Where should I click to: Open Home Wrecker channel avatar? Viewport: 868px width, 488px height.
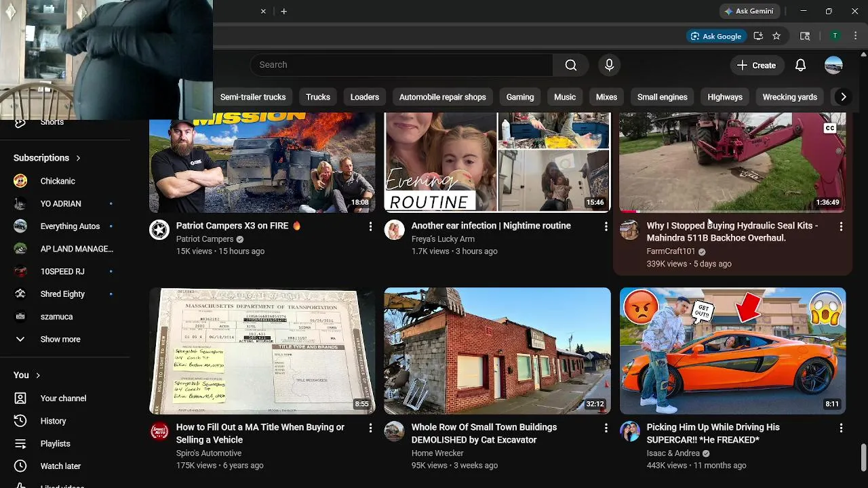394,432
